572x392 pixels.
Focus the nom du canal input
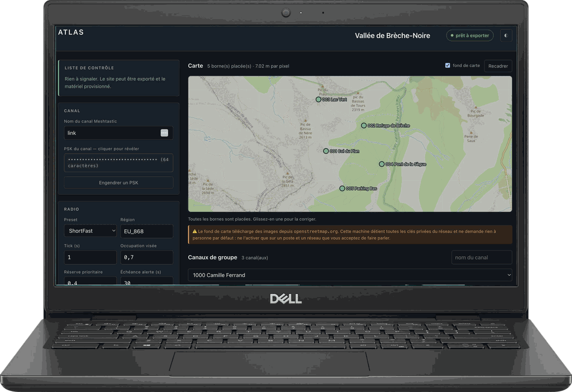482,258
